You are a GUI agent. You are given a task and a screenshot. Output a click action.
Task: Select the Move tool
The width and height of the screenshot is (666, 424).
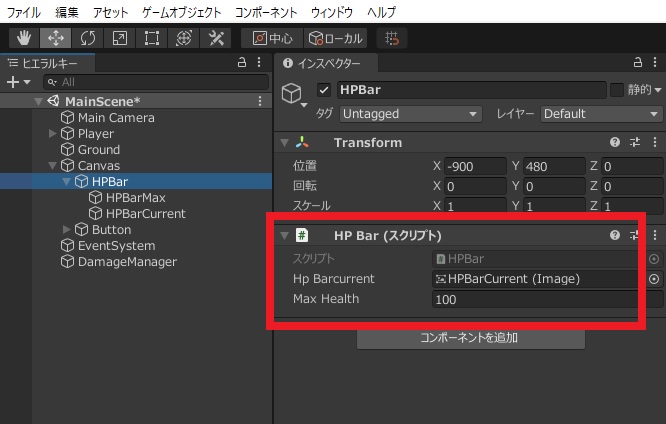click(x=56, y=38)
